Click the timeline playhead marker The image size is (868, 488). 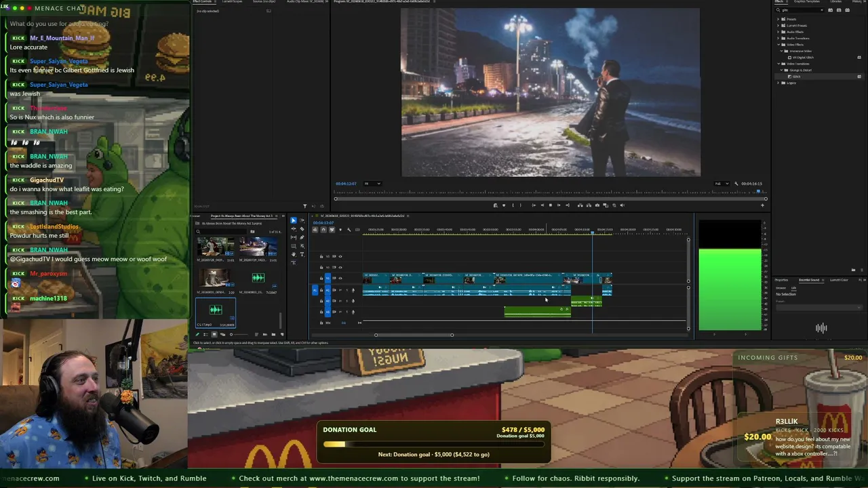pyautogui.click(x=592, y=233)
